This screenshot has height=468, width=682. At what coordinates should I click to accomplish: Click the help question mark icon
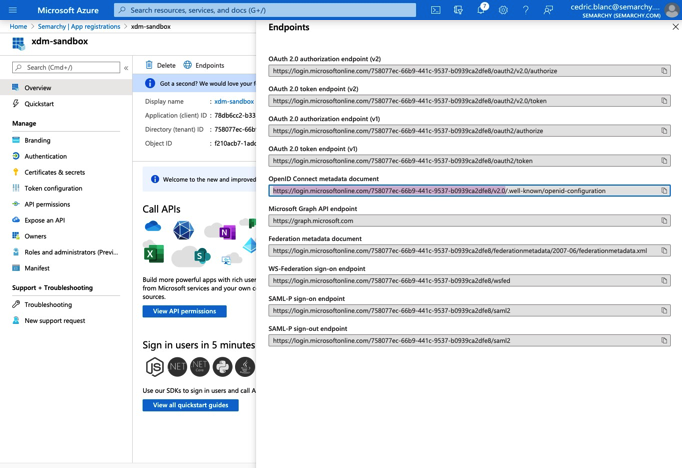click(526, 10)
